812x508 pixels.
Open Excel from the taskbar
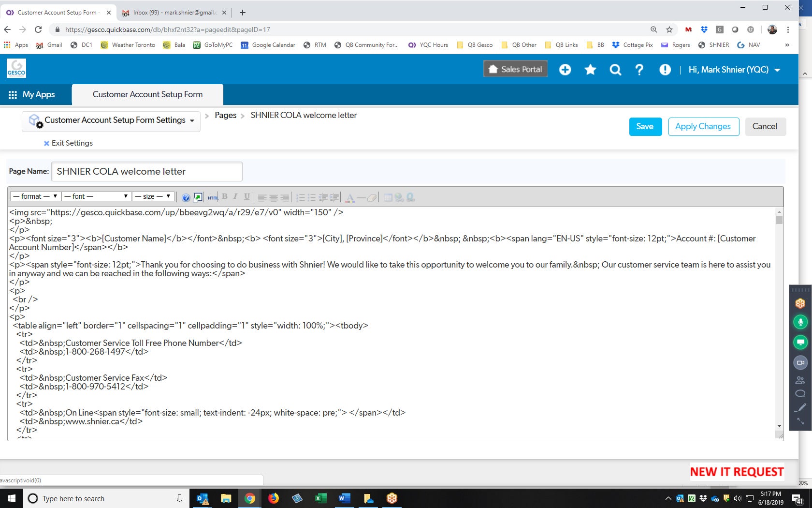pos(320,498)
